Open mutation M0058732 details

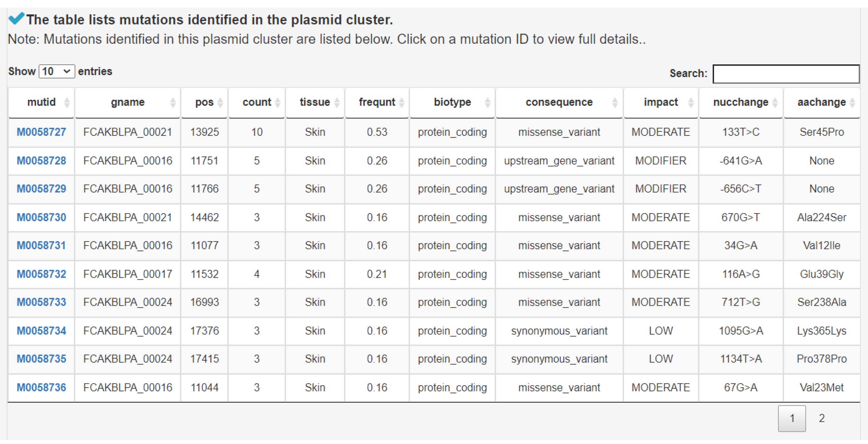(41, 274)
